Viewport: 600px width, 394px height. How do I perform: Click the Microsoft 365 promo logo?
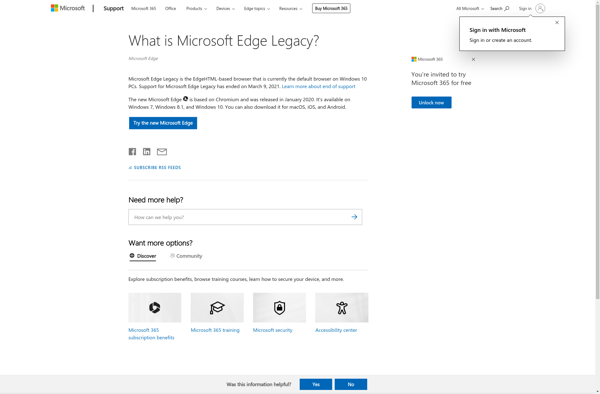click(427, 59)
